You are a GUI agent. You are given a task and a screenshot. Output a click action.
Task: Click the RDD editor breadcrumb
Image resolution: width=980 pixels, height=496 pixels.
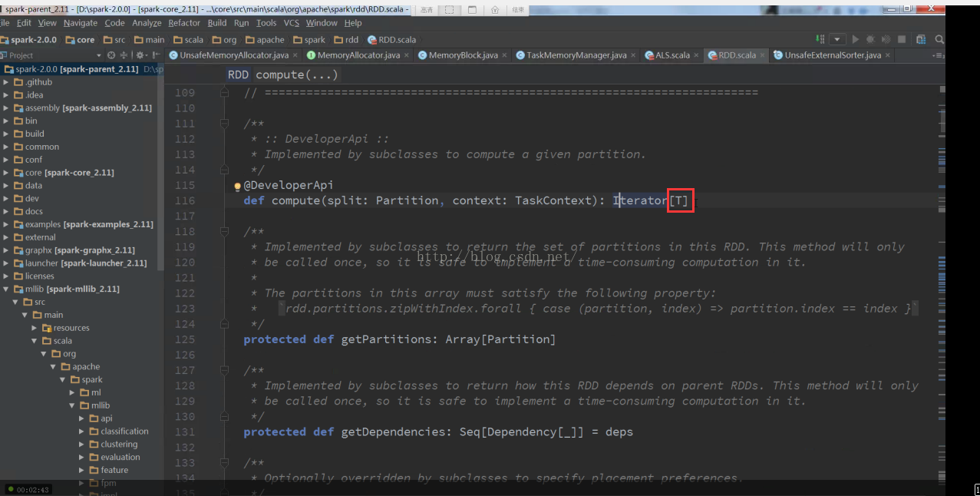click(238, 74)
